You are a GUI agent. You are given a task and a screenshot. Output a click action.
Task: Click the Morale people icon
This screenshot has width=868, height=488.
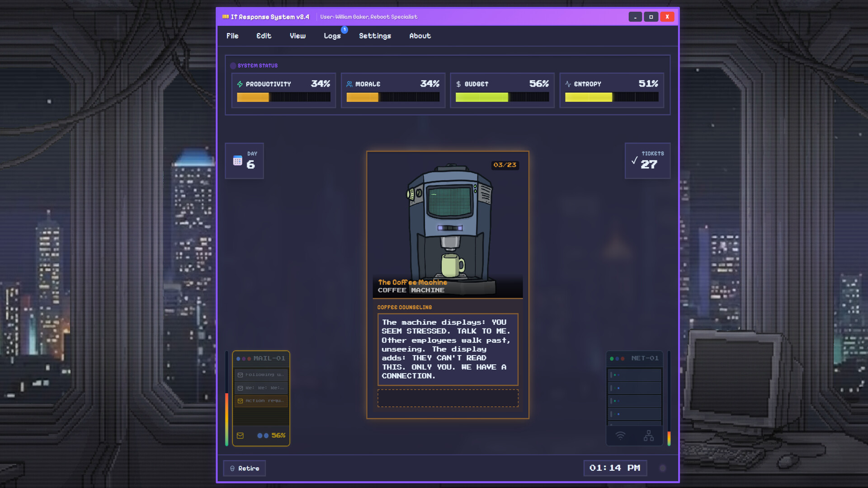349,84
